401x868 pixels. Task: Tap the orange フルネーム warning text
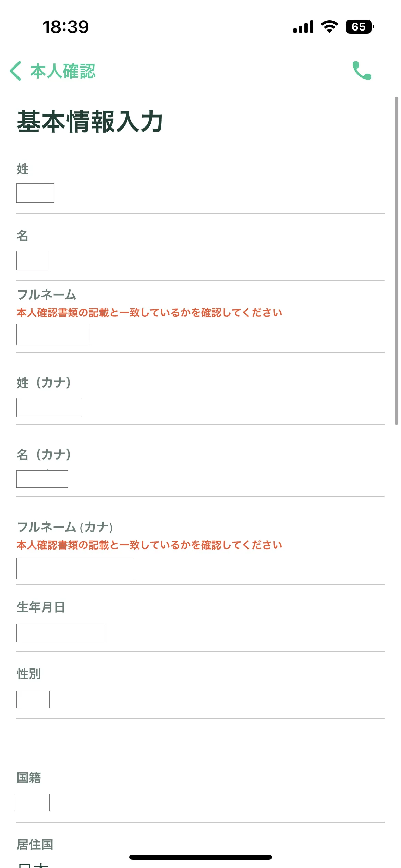point(149,312)
